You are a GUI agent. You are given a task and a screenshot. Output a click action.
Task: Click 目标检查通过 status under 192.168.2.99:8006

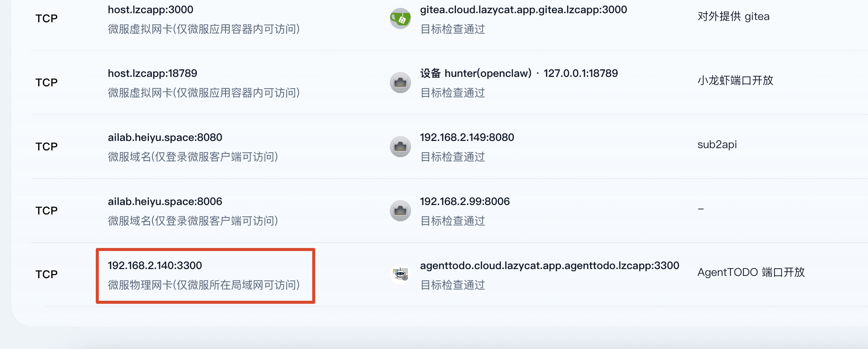[452, 221]
